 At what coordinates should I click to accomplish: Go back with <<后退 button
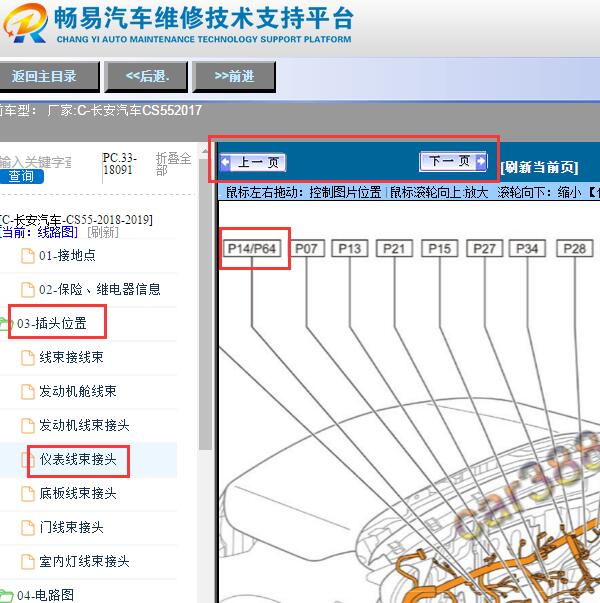pos(146,76)
